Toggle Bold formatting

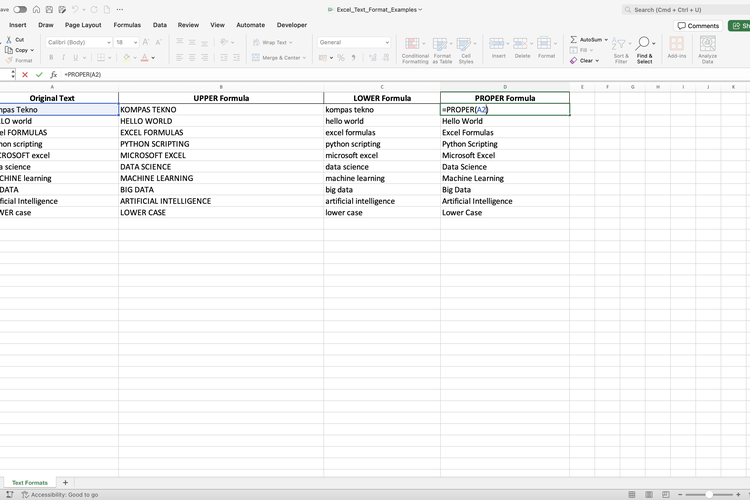click(x=50, y=58)
